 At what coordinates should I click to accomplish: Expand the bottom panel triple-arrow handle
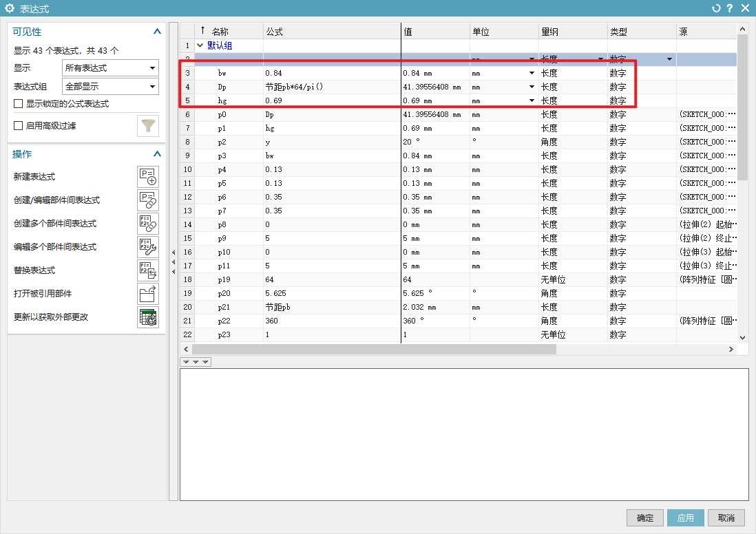pyautogui.click(x=196, y=362)
